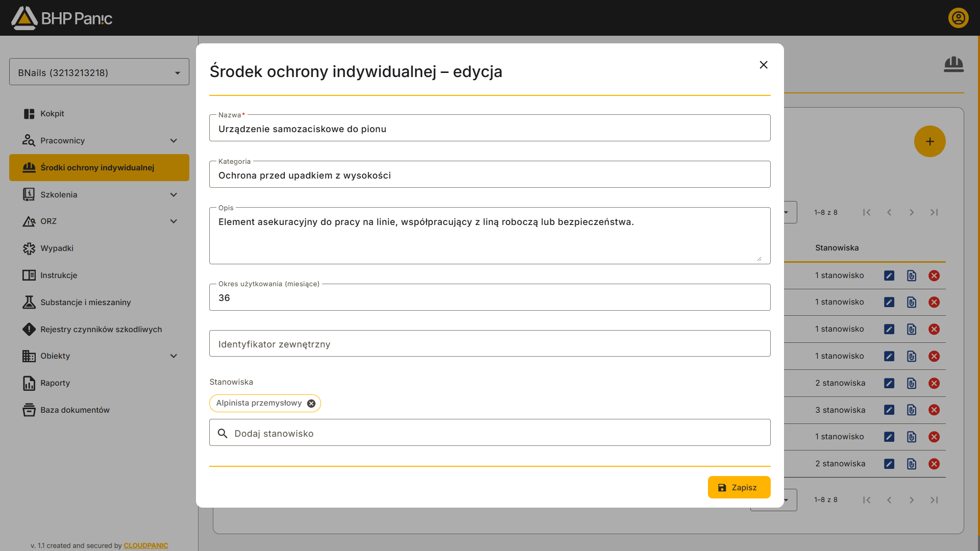Click the Opis text area
The width and height of the screenshot is (980, 551).
pyautogui.click(x=489, y=236)
